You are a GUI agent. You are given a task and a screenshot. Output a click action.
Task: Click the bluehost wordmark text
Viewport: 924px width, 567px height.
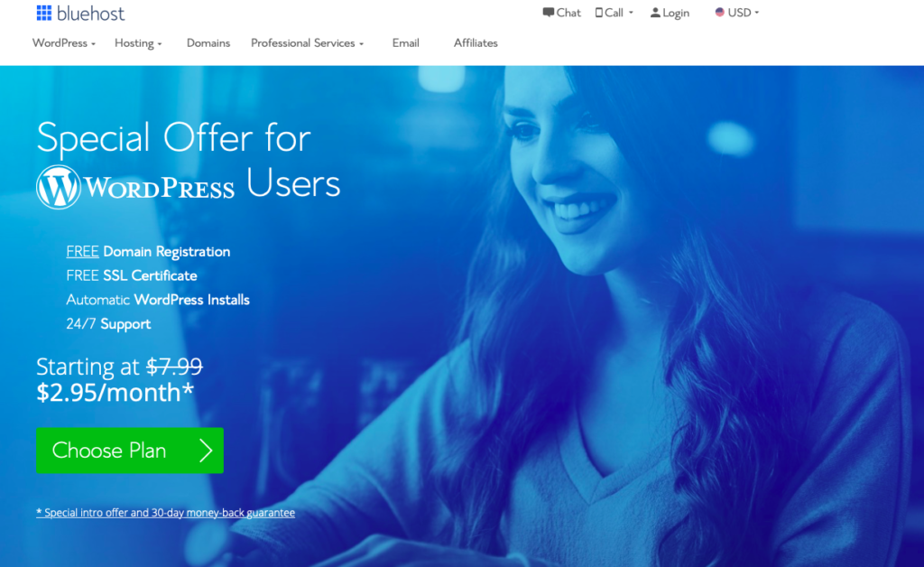[x=91, y=14]
